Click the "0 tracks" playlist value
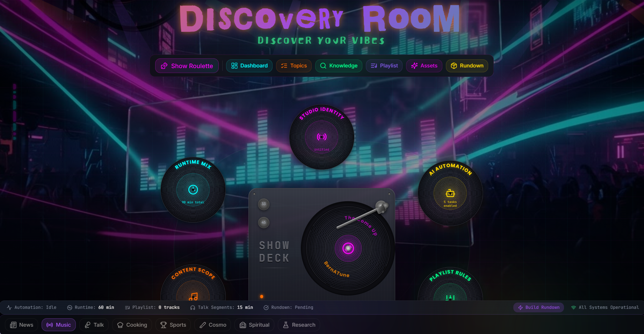 coord(169,307)
